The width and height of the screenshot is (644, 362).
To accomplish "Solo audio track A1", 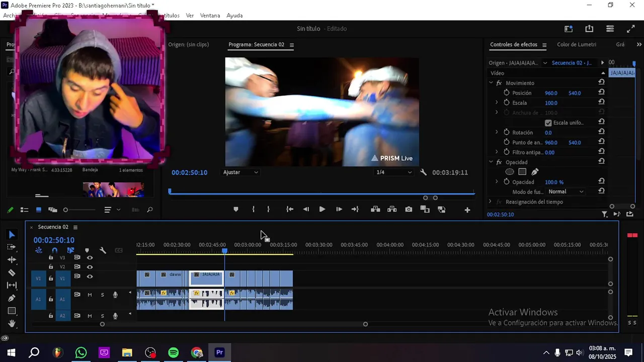I will [x=103, y=295].
